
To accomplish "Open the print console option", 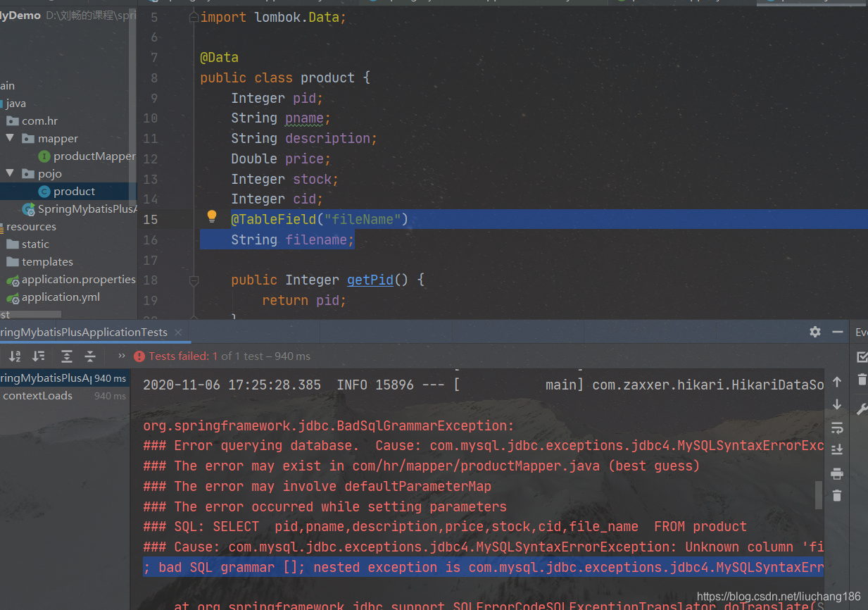I will point(837,473).
